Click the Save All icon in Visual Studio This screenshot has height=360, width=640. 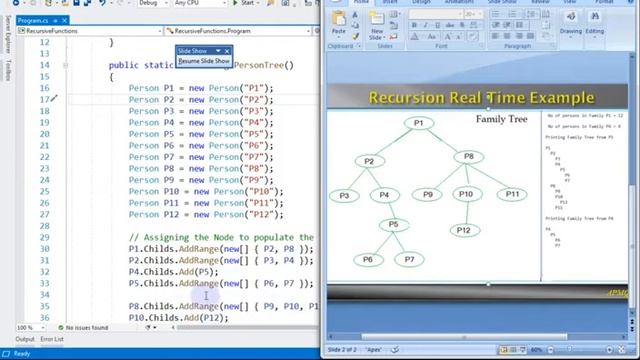[87, 3]
